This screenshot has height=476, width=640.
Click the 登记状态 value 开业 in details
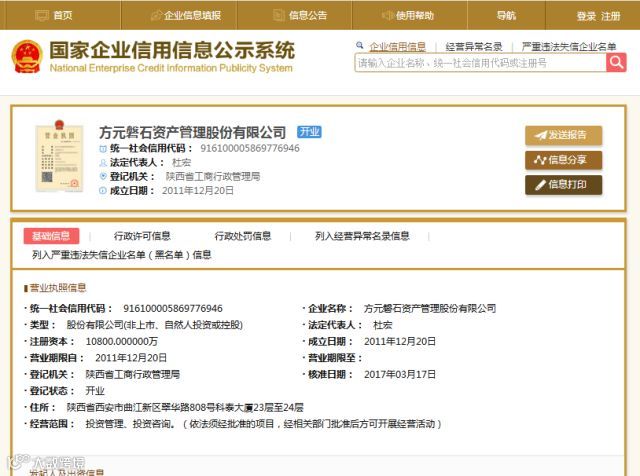pyautogui.click(x=95, y=391)
